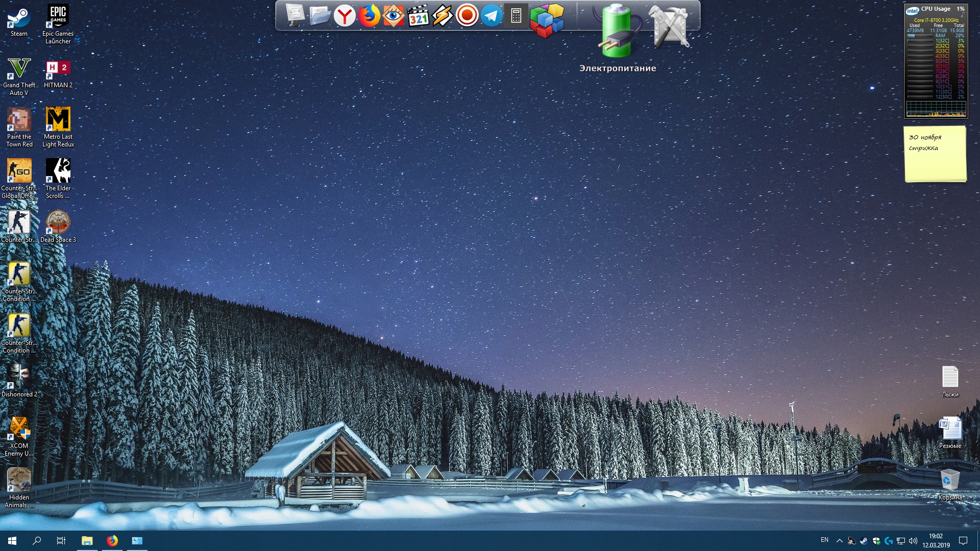Switch the EN keyboard language indicator
The image size is (980, 551).
pyautogui.click(x=824, y=540)
